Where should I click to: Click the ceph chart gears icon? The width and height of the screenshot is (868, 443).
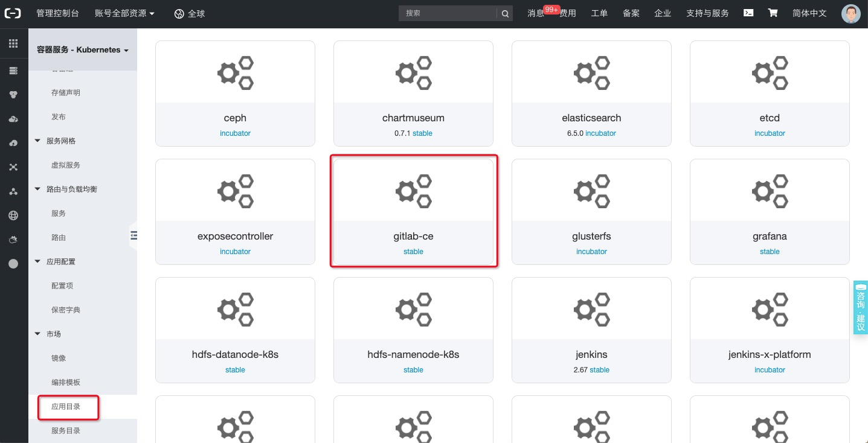pyautogui.click(x=235, y=73)
